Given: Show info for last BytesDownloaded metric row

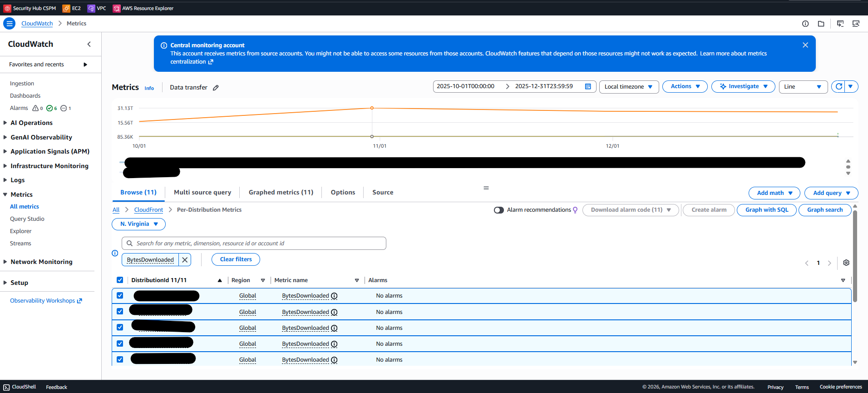Looking at the screenshot, I should click(334, 360).
